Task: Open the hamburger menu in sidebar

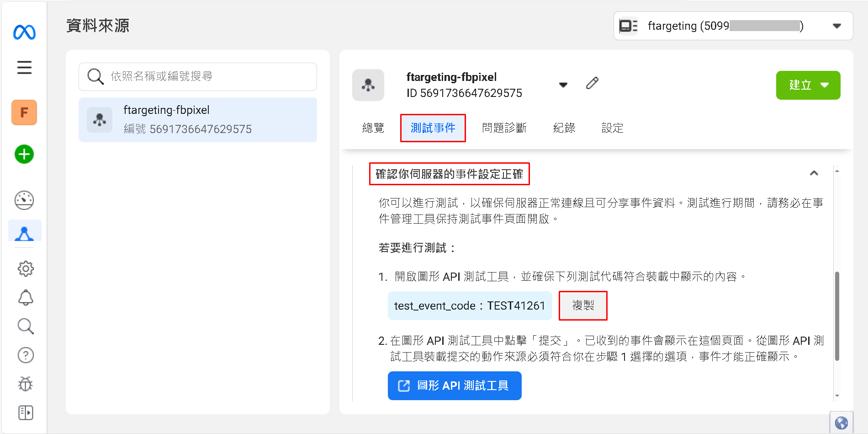Action: click(x=24, y=68)
